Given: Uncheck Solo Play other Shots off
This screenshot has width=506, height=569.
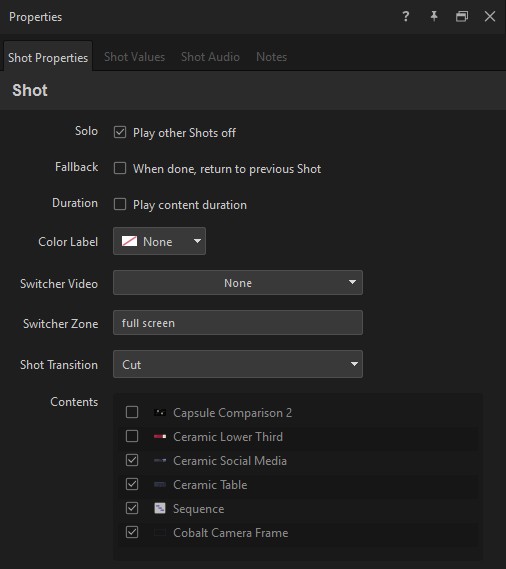Looking at the screenshot, I should coord(120,132).
